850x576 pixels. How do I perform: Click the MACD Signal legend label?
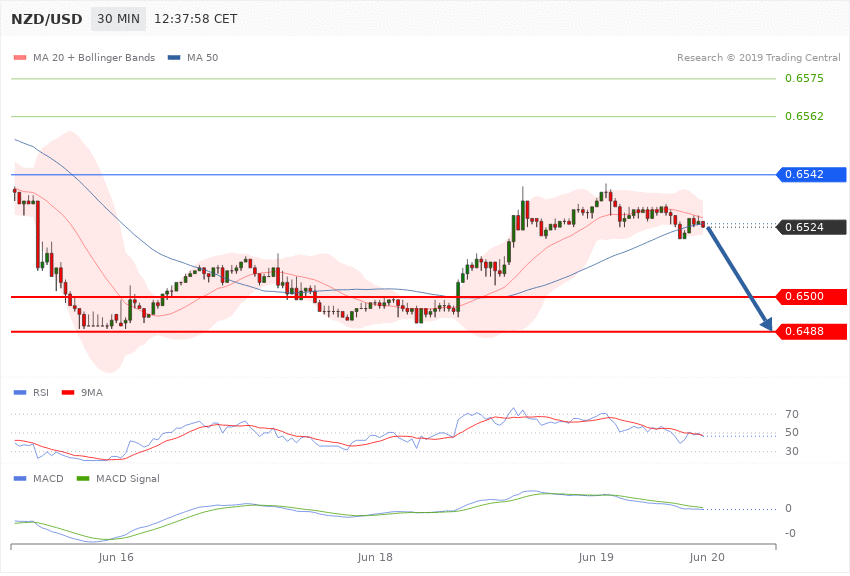(x=128, y=478)
